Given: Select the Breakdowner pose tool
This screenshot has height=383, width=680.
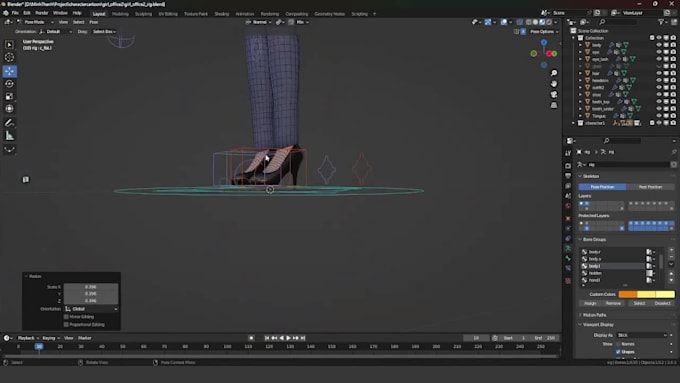Looking at the screenshot, I should click(x=9, y=150).
